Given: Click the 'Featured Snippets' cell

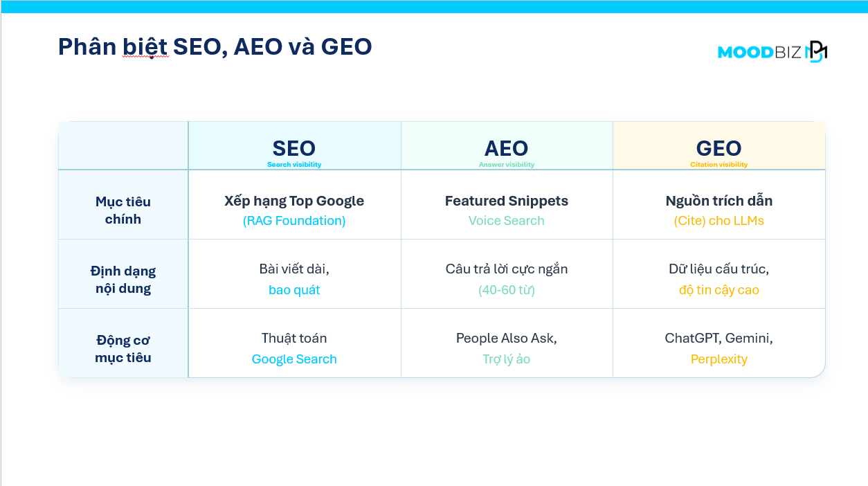Looking at the screenshot, I should point(507,201).
